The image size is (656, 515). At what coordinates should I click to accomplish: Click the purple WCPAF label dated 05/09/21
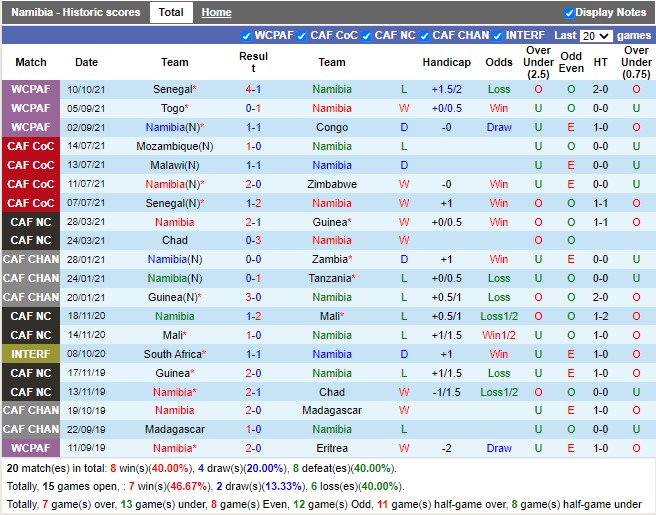31,108
